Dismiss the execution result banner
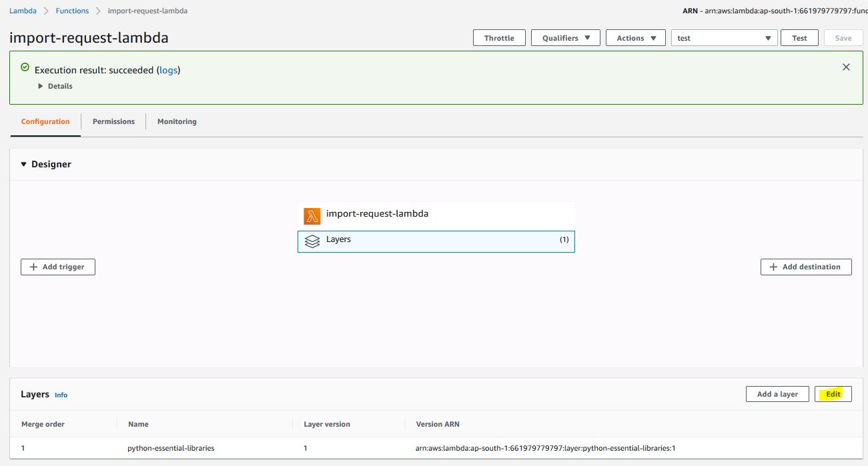 click(846, 67)
